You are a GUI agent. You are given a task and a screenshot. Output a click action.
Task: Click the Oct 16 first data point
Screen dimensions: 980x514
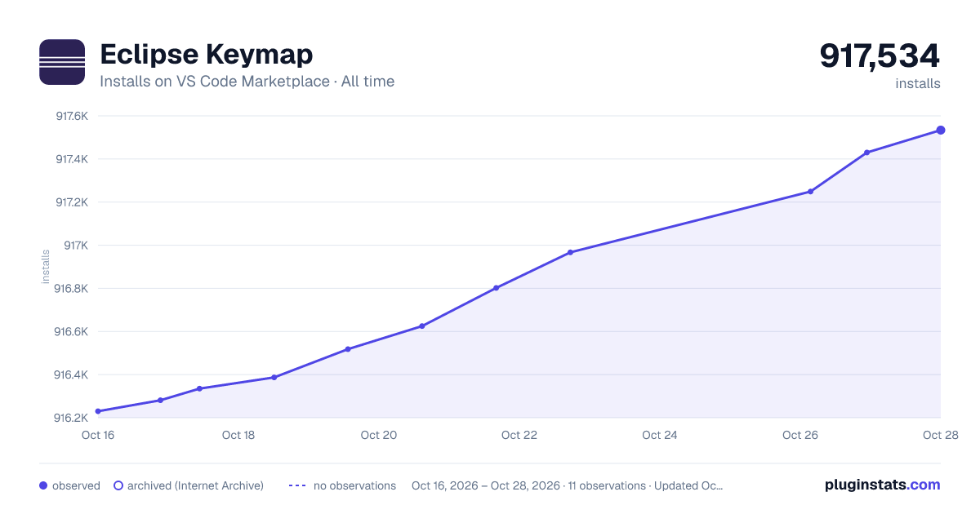(x=98, y=411)
